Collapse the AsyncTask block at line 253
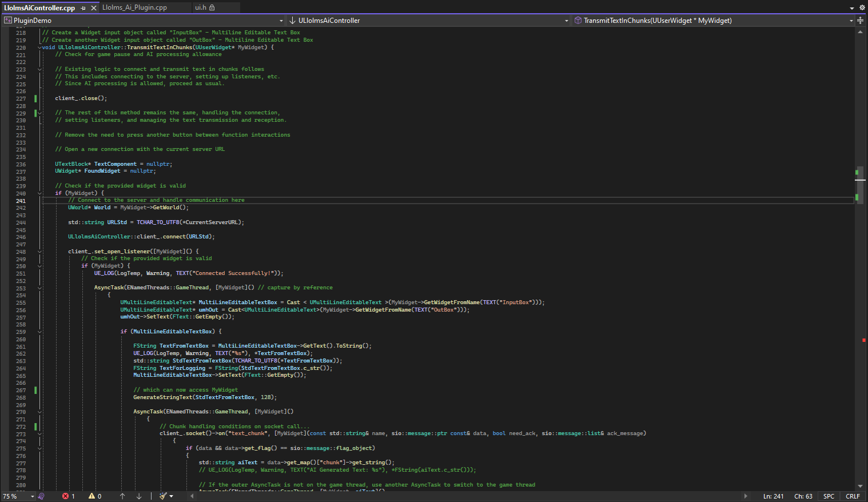Image resolution: width=868 pixels, height=502 pixels. pos(39,288)
